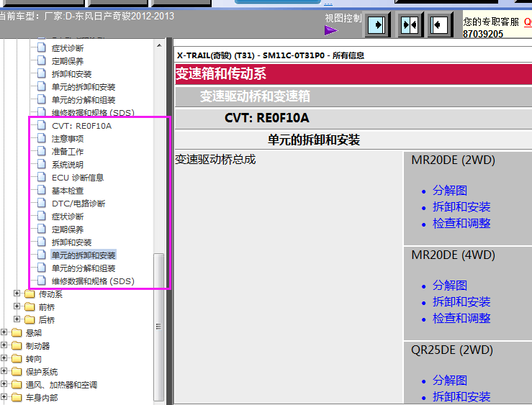Select 拆卸和安装 below 定期保养 in CVT section

71,242
